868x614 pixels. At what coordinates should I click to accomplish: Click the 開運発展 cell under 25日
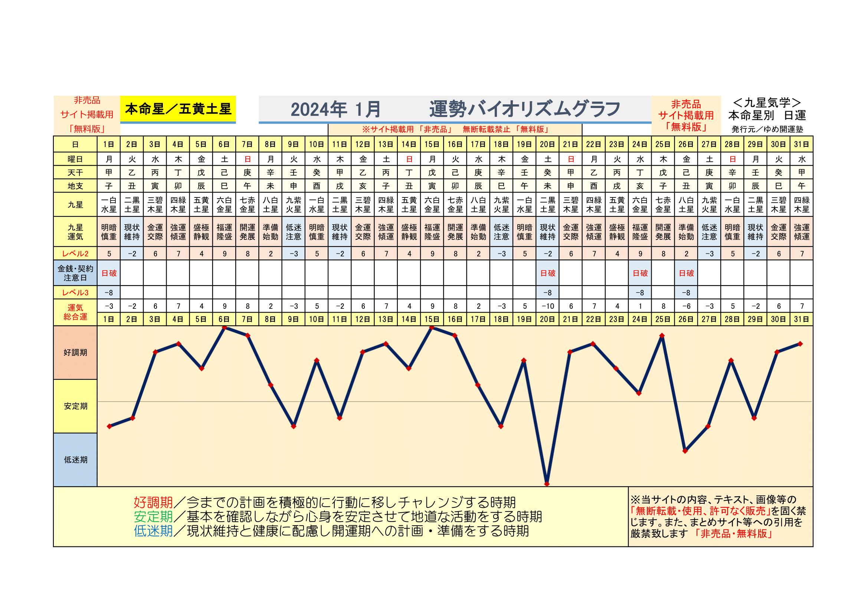point(663,232)
